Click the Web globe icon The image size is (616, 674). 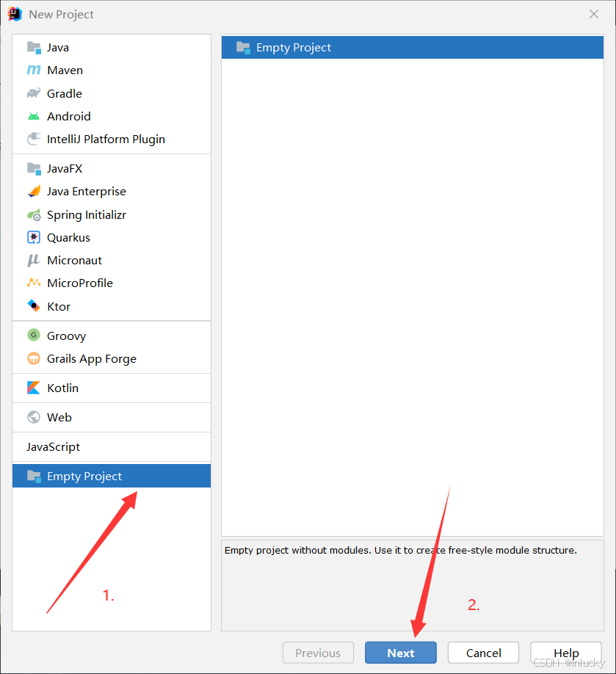point(34,417)
